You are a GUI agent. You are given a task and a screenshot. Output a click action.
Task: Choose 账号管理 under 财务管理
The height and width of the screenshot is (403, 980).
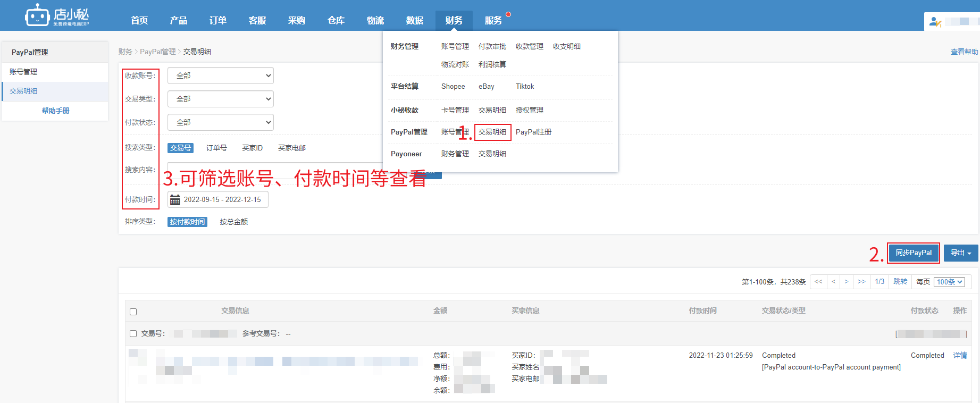pyautogui.click(x=455, y=46)
